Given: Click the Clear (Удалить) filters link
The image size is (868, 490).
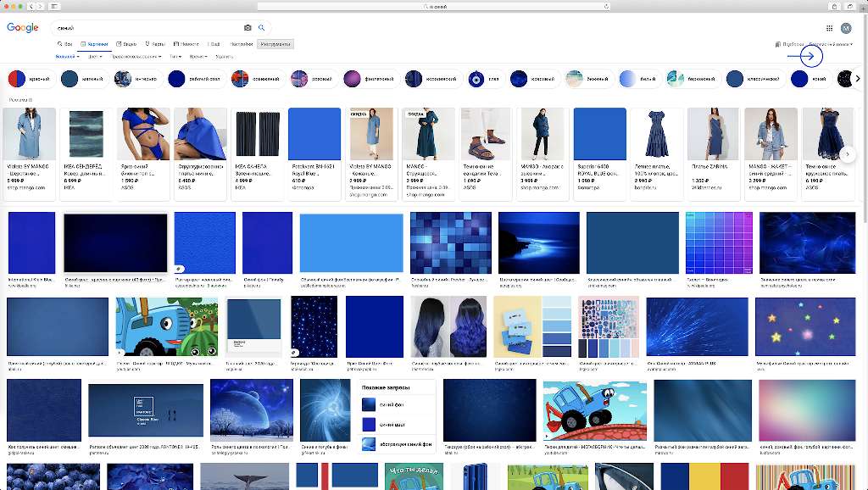Looking at the screenshot, I should click(224, 57).
